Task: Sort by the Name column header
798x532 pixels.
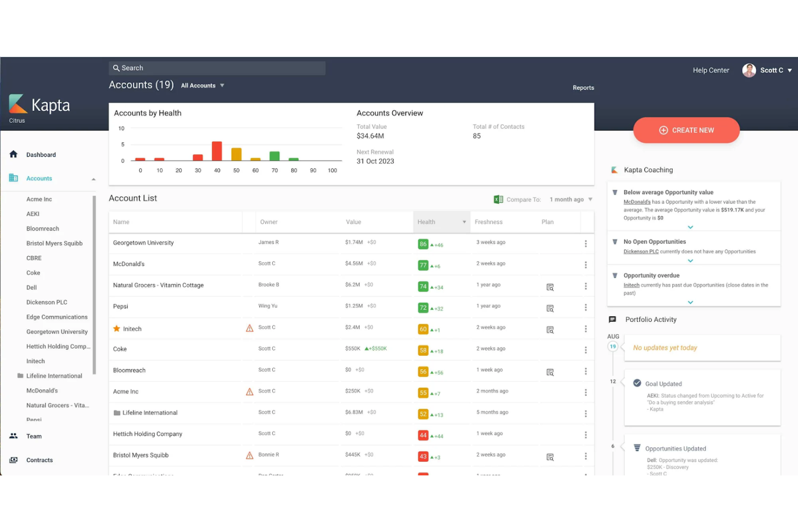Action: [121, 222]
